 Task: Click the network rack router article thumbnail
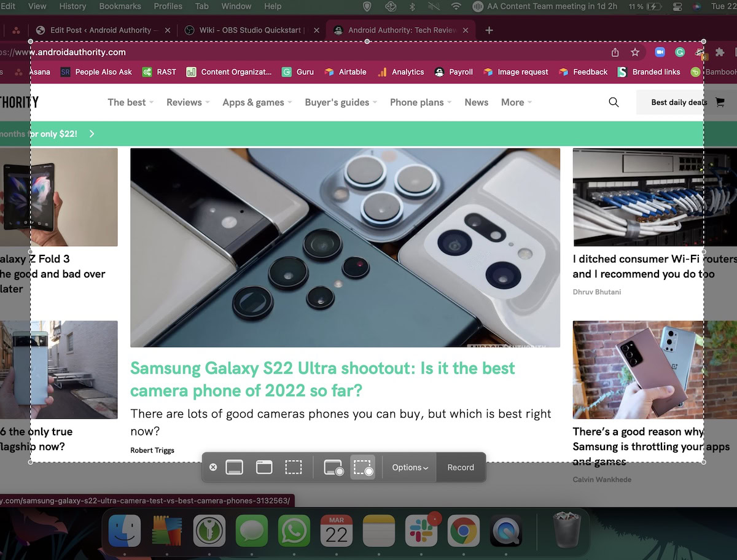655,197
